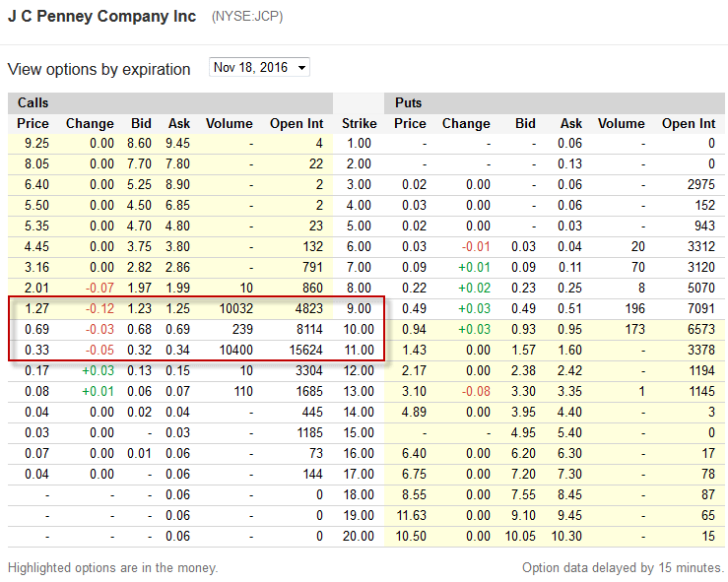
Task: Click call change -0.12
Action: pos(99,308)
